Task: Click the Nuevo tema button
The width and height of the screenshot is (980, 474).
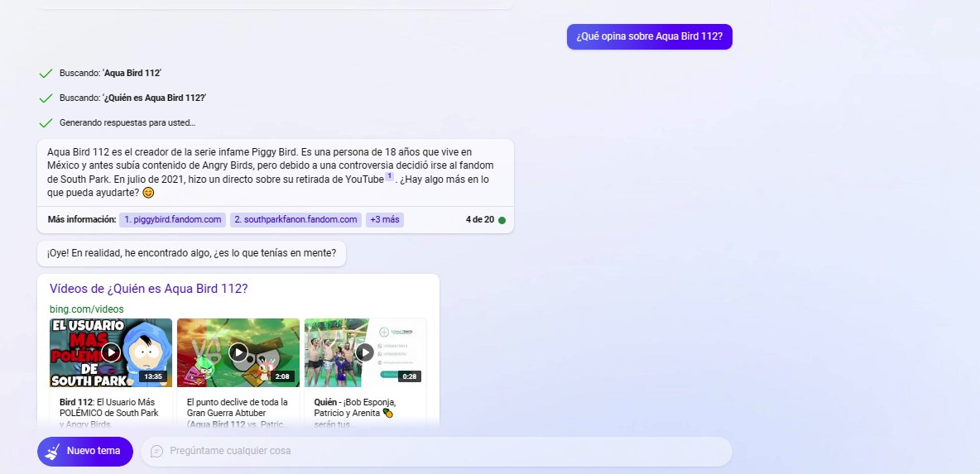Action: click(85, 451)
